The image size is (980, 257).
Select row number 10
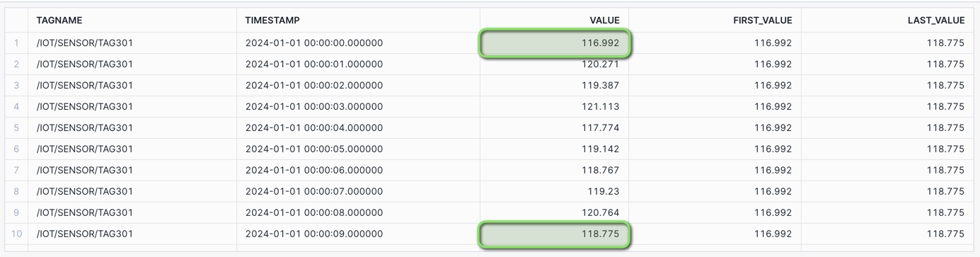(x=16, y=234)
